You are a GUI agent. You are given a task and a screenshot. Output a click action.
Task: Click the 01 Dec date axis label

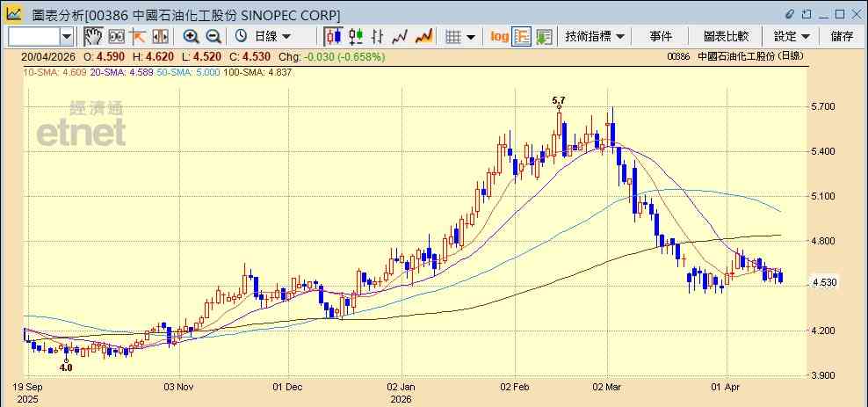[288, 386]
